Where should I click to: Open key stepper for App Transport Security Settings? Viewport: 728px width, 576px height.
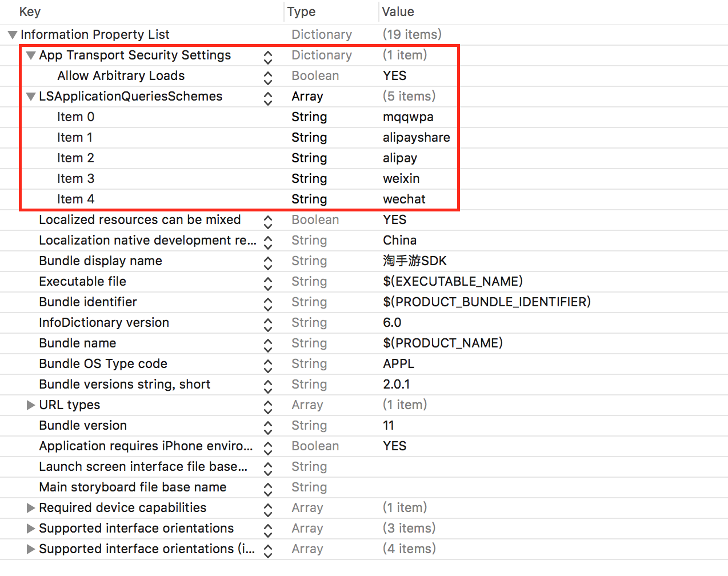[x=268, y=57]
